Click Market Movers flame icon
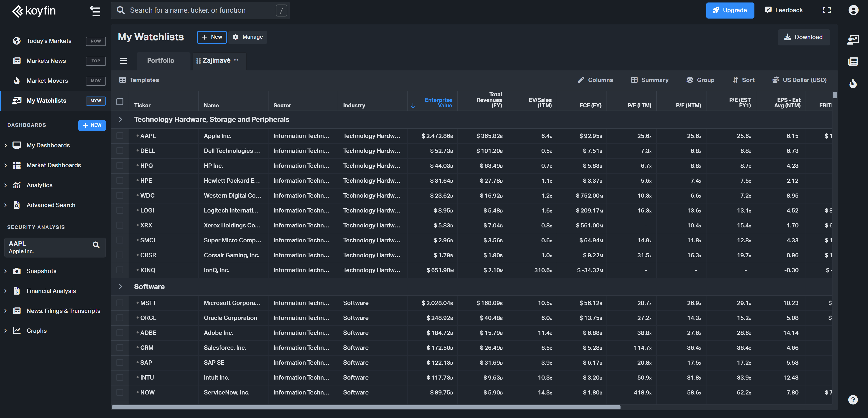868x418 pixels. tap(17, 80)
